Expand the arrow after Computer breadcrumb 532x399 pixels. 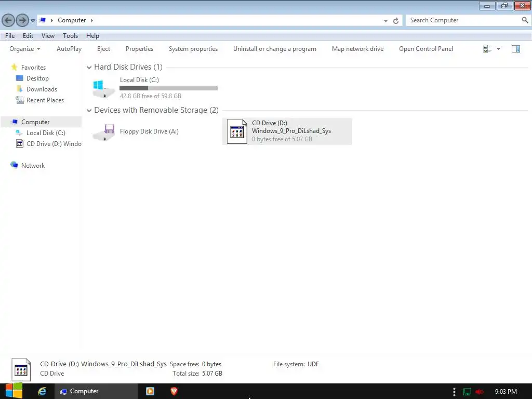click(x=91, y=20)
